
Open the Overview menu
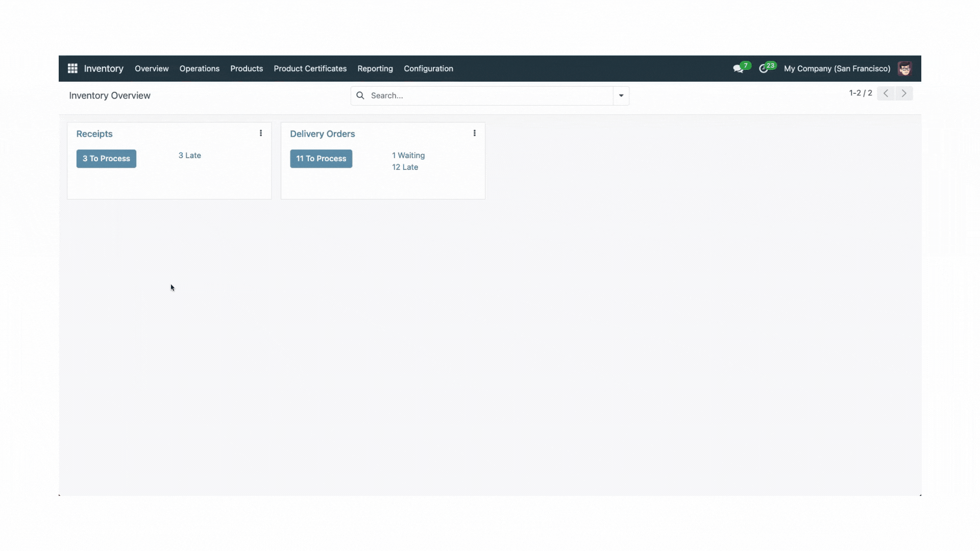pos(152,68)
